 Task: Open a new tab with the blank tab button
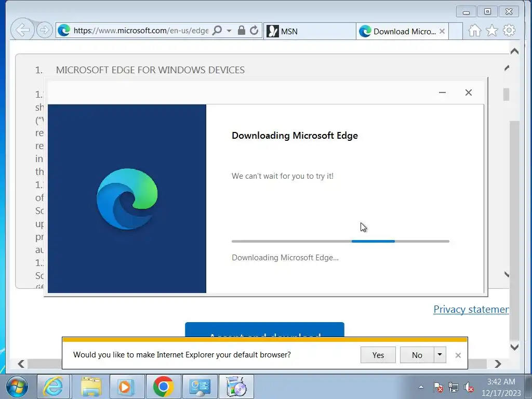tap(456, 31)
